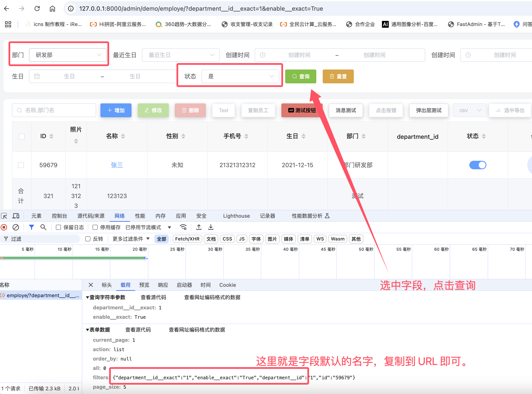The height and width of the screenshot is (394, 532).
Task: Open the 响应 tab in request details
Action: click(x=163, y=285)
